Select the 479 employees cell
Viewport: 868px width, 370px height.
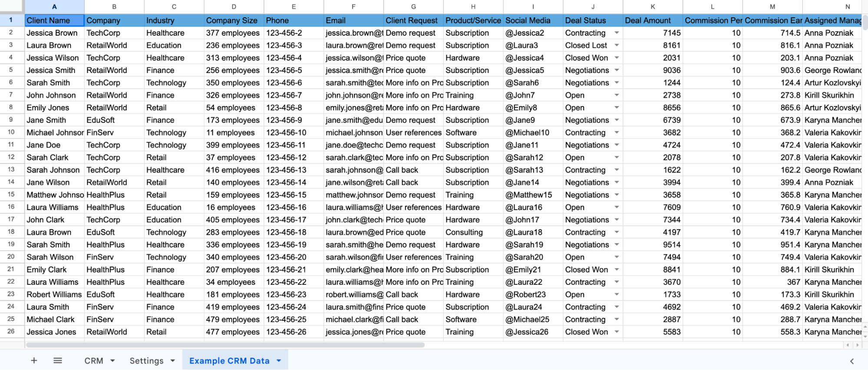click(x=234, y=320)
